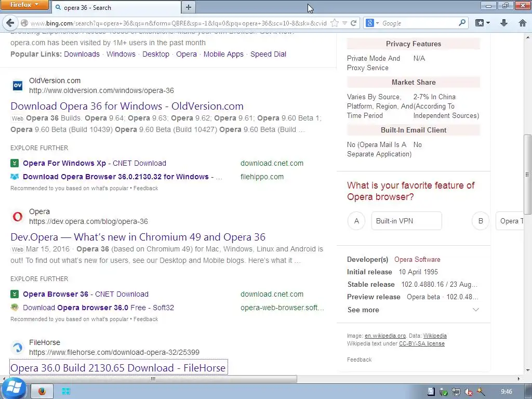Click the vertical page scrollbar thumb
Screen dimensions: 532x399
[527, 175]
